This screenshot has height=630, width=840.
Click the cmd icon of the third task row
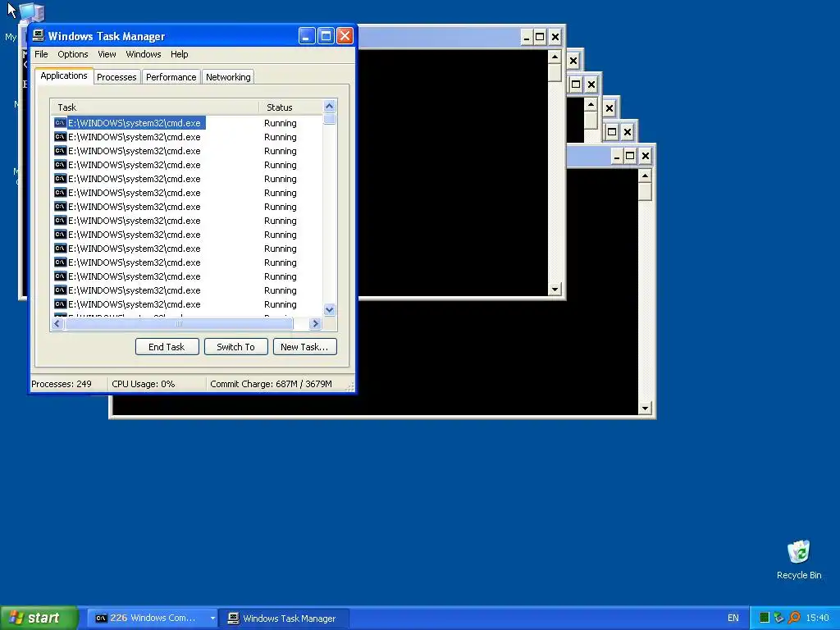pos(61,151)
